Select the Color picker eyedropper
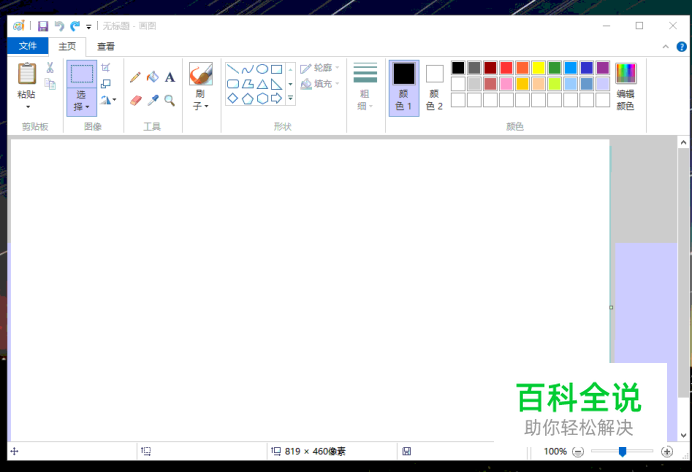The height and width of the screenshot is (472, 692). point(153,101)
